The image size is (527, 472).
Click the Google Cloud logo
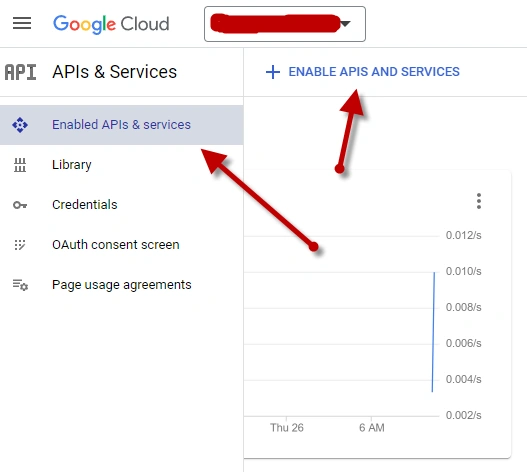(x=111, y=24)
